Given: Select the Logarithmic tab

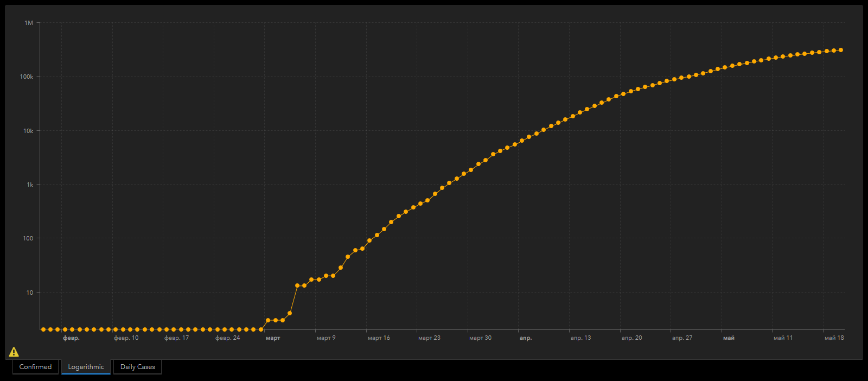Looking at the screenshot, I should pyautogui.click(x=86, y=367).
